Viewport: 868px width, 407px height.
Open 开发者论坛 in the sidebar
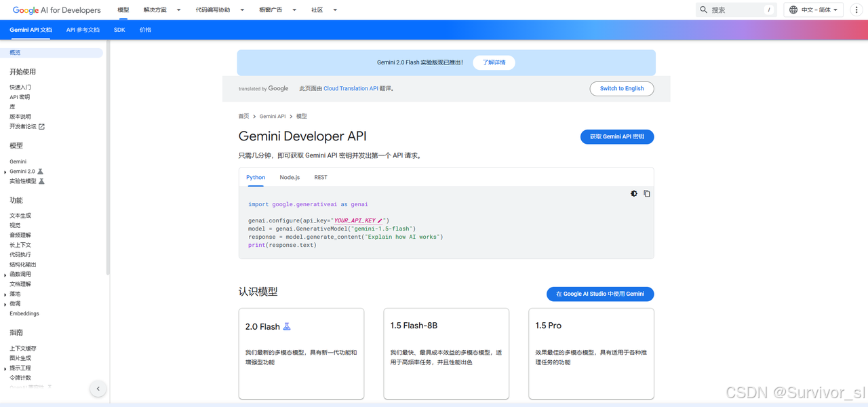[23, 126]
